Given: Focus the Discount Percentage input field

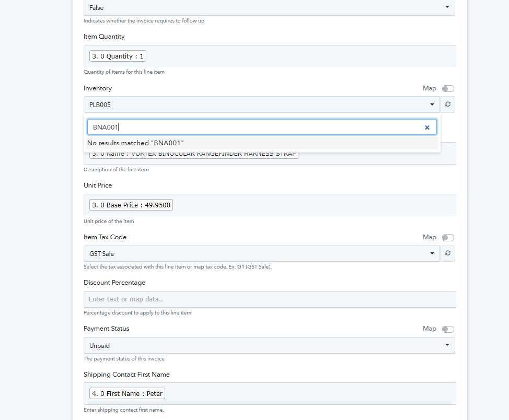Looking at the screenshot, I should [x=269, y=299].
